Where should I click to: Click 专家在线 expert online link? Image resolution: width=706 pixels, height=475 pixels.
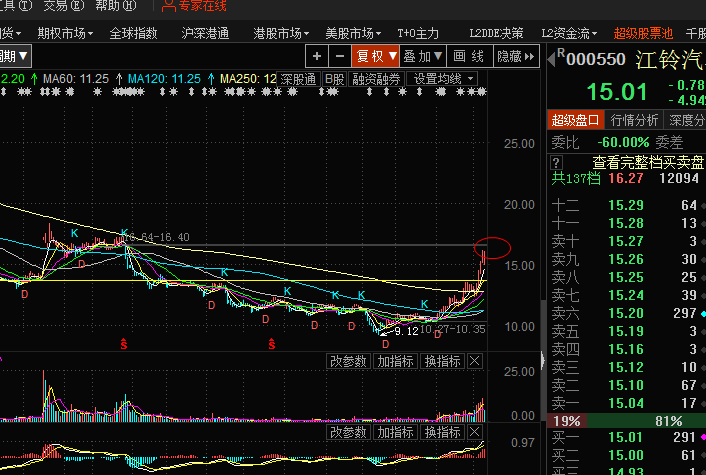203,6
